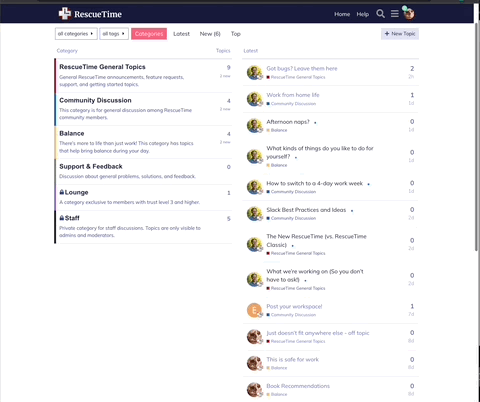Screen dimensions: 480x402
Task: Click avatar beside 'Work from home life'
Action: pos(255,99)
